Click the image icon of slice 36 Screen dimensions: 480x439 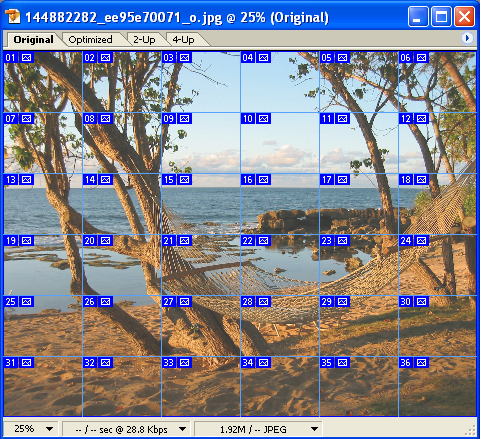pyautogui.click(x=421, y=363)
